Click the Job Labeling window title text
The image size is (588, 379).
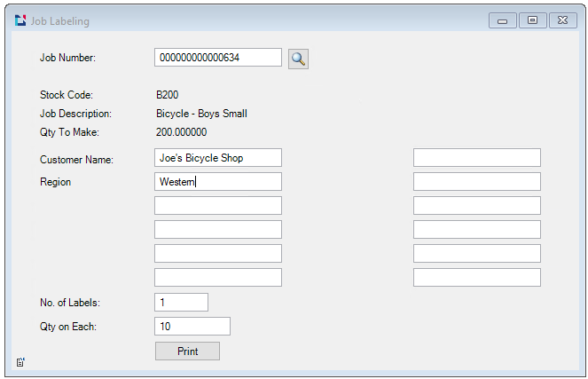pyautogui.click(x=60, y=21)
